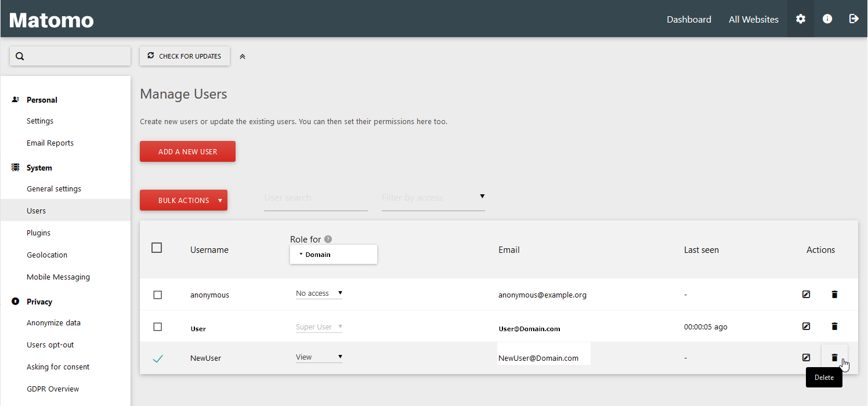The image size is (868, 406).
Task: Delete the NewUser account
Action: coord(834,358)
